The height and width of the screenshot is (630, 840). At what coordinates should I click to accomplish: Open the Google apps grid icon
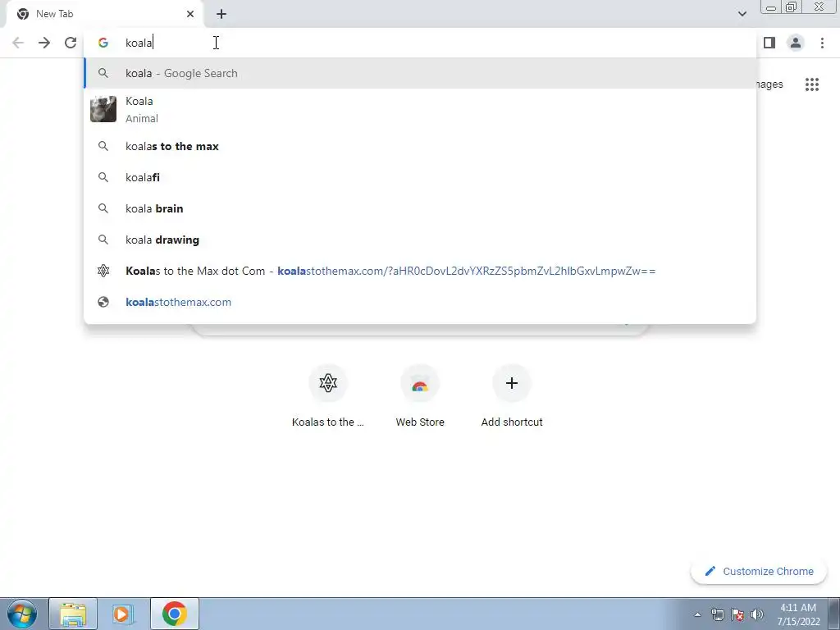pyautogui.click(x=812, y=84)
